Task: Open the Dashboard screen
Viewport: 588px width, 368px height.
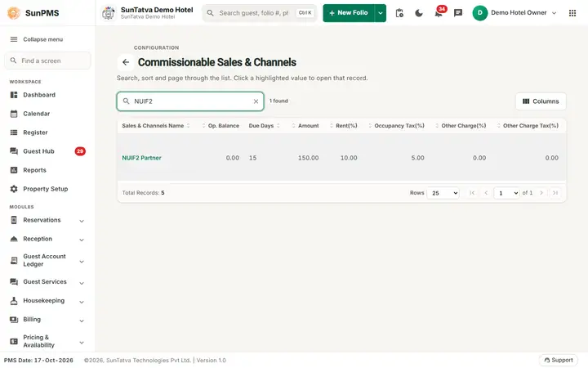Action: pos(47,95)
